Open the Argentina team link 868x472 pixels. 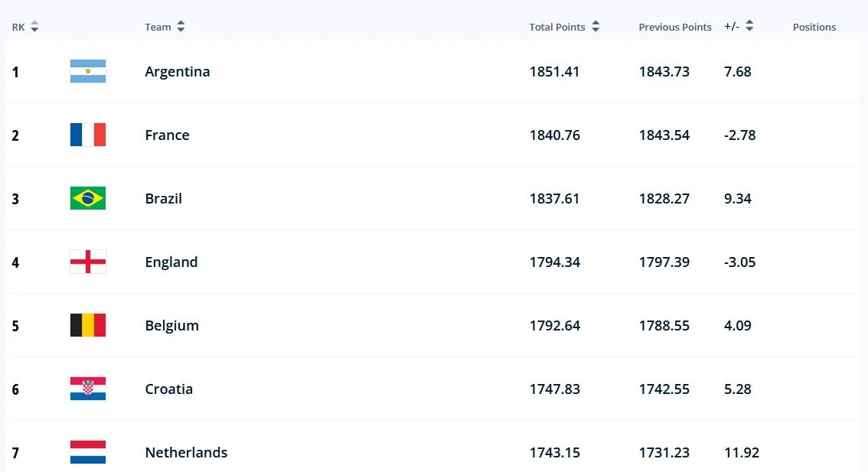pos(177,71)
